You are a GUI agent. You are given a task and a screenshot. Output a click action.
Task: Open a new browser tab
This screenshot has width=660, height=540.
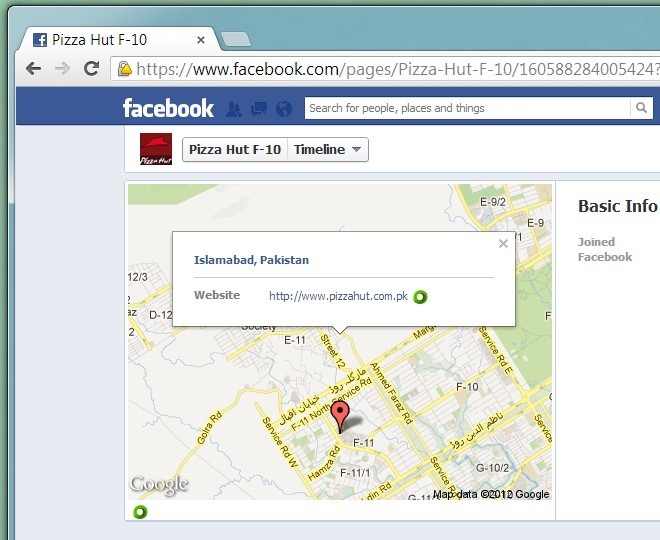tap(236, 39)
